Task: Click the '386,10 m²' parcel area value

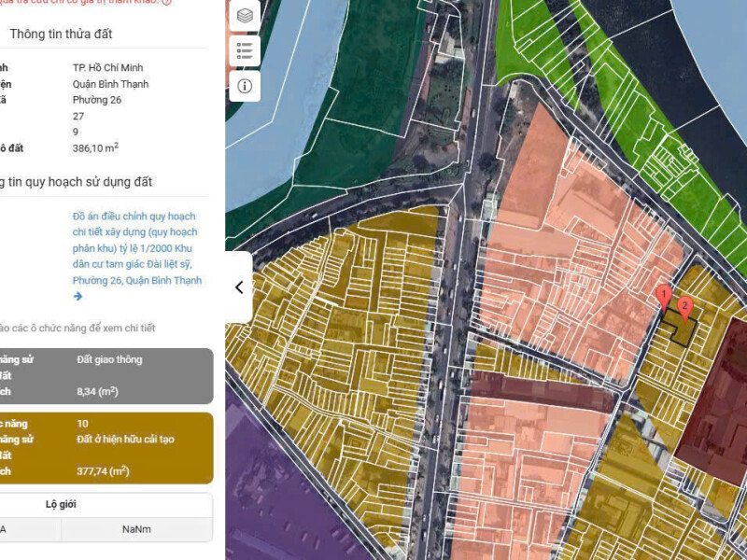Action: pos(95,147)
